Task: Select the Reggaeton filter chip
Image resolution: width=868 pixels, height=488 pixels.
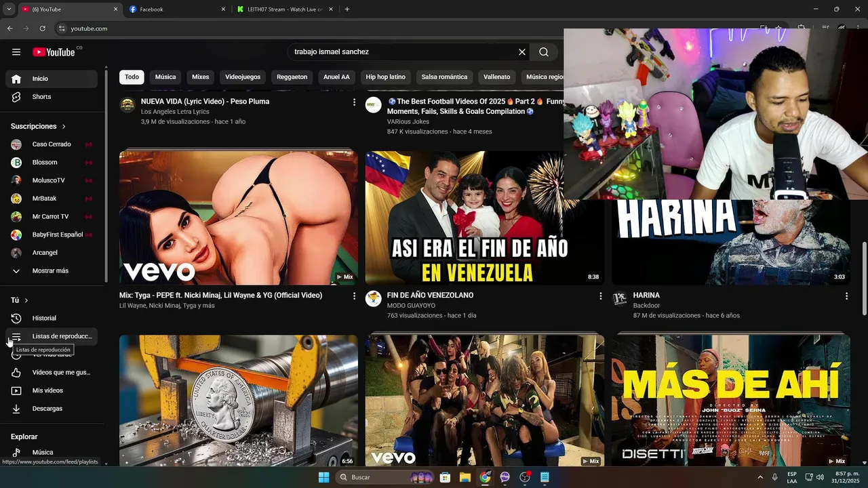Action: click(x=292, y=77)
